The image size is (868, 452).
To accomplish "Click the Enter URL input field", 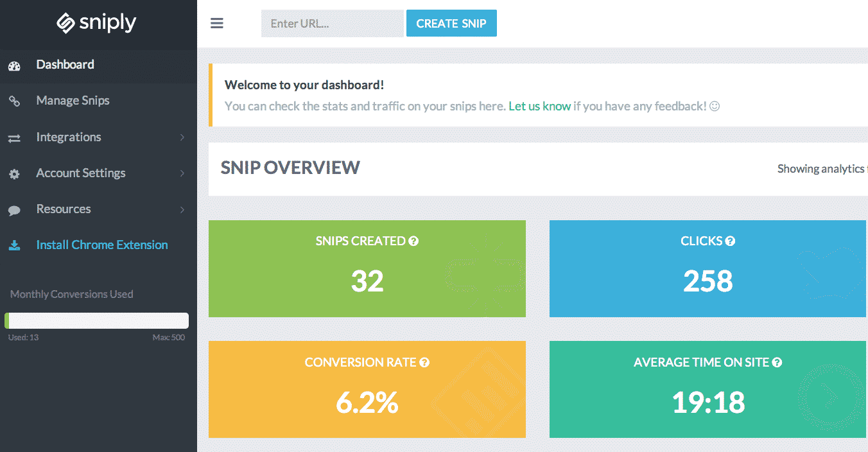I will click(332, 23).
